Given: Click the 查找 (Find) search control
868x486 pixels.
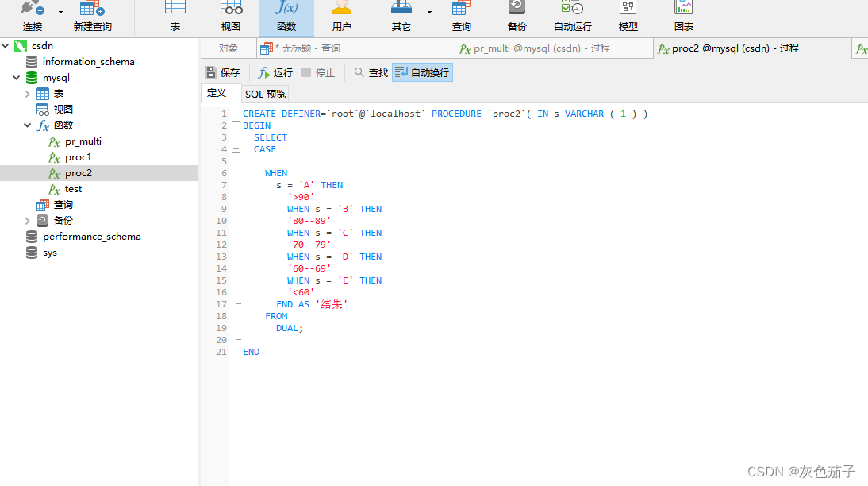Looking at the screenshot, I should [371, 71].
